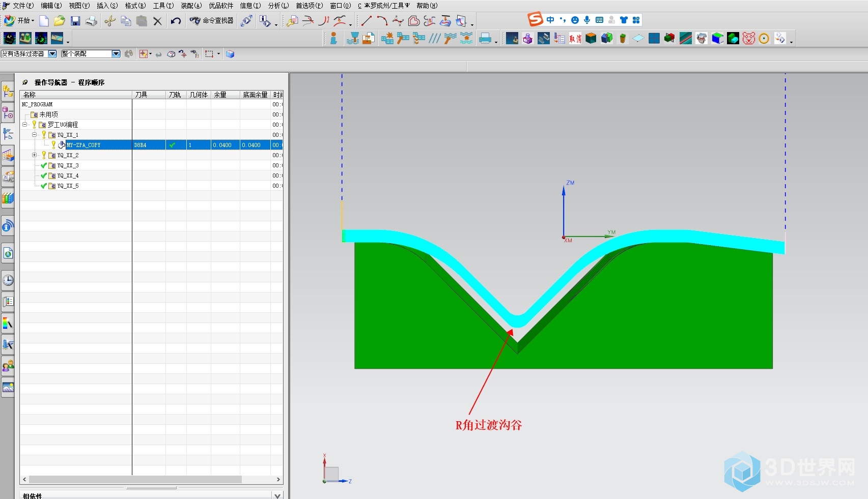Select the NC_PROGRAM root row

point(152,104)
